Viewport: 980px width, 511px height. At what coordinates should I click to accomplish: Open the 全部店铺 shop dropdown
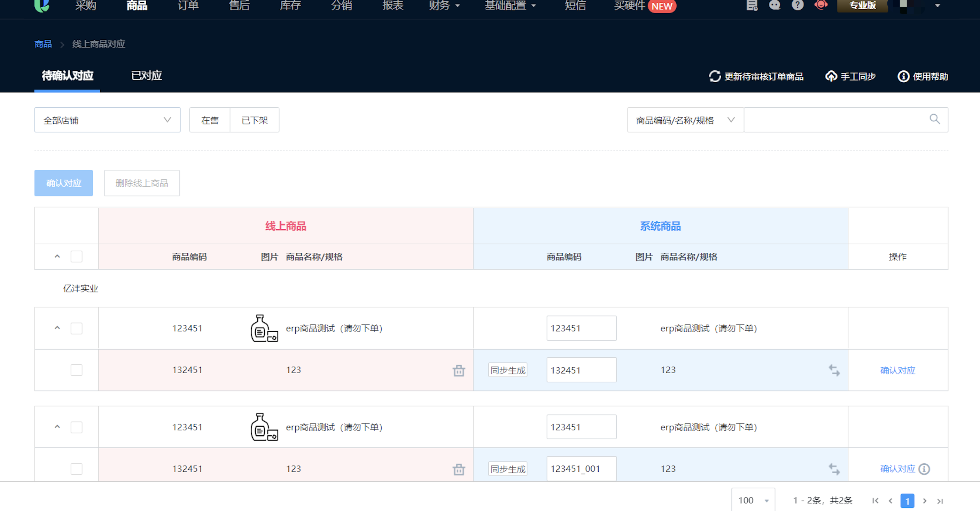107,120
